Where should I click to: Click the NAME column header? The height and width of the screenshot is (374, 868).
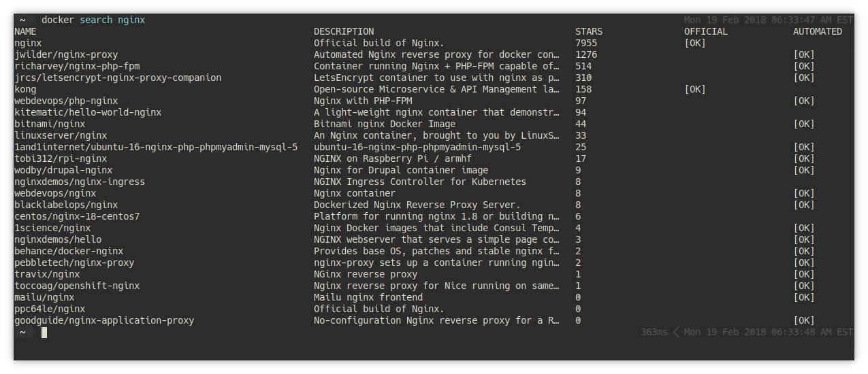(x=25, y=31)
